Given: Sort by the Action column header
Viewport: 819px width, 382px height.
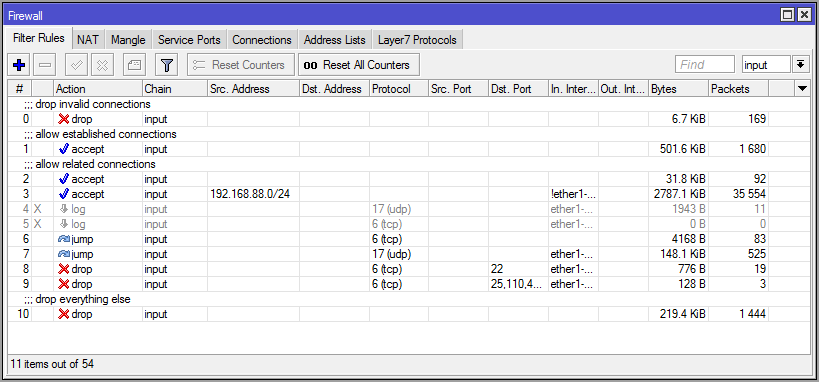Looking at the screenshot, I should point(98,89).
